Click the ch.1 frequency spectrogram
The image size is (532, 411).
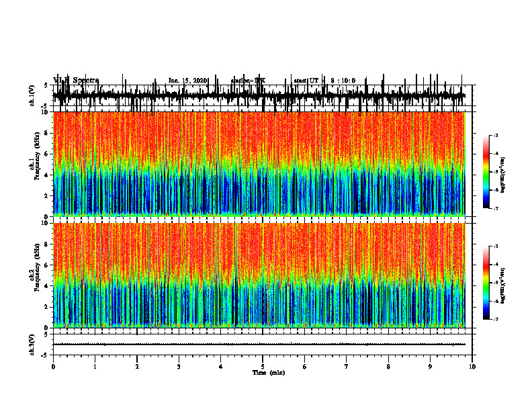point(259,164)
